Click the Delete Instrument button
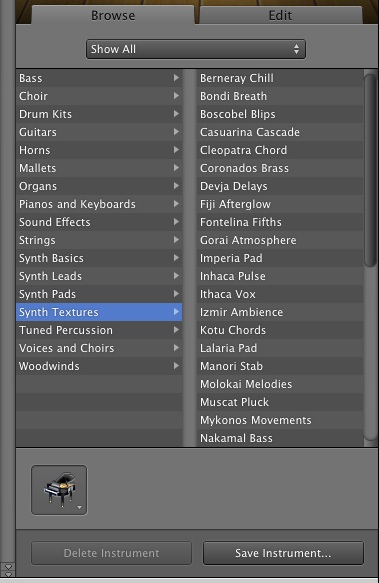Viewport: 379px width, 583px height. coord(111,553)
